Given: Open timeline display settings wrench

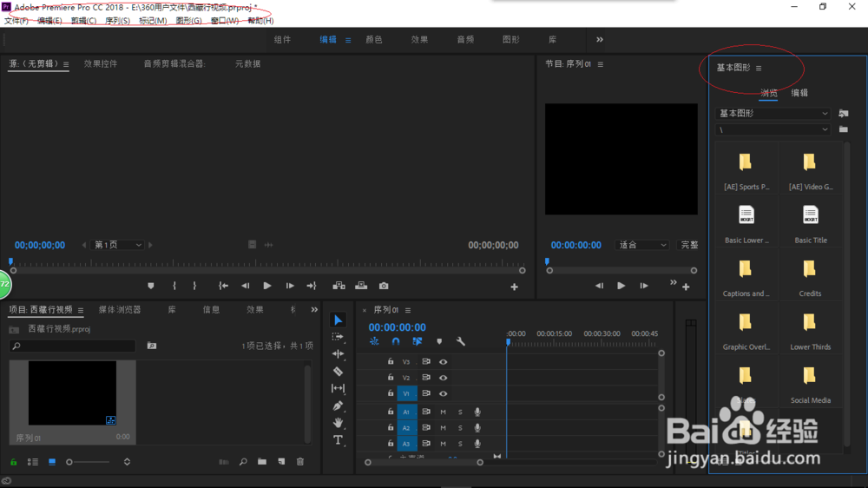Looking at the screenshot, I should [x=461, y=341].
